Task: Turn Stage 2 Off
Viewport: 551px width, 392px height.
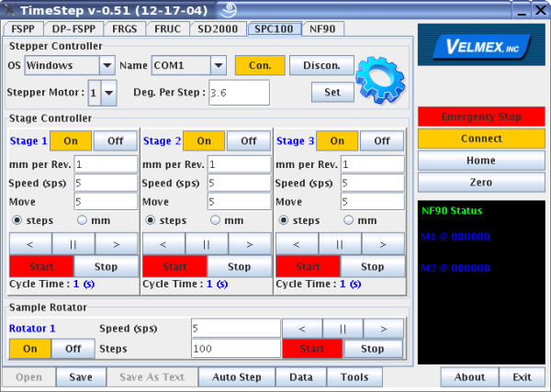Action: click(x=249, y=140)
